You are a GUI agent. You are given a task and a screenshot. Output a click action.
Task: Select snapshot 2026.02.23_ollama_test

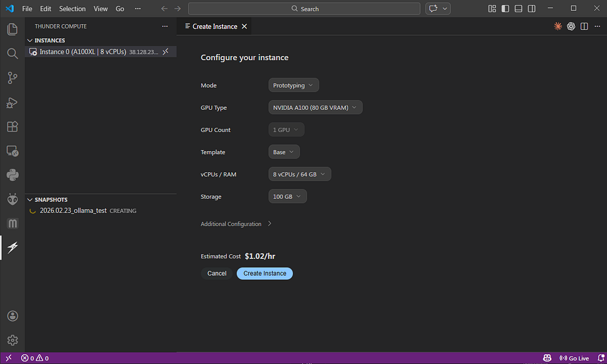101,211
